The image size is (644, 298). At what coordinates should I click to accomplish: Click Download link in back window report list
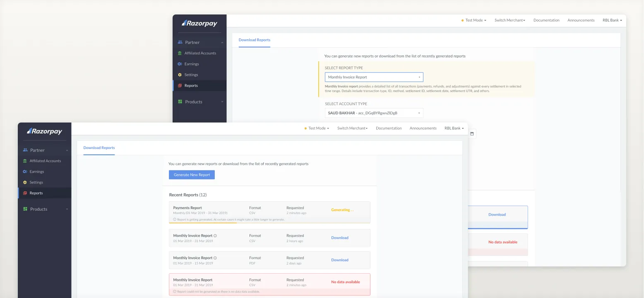(497, 214)
